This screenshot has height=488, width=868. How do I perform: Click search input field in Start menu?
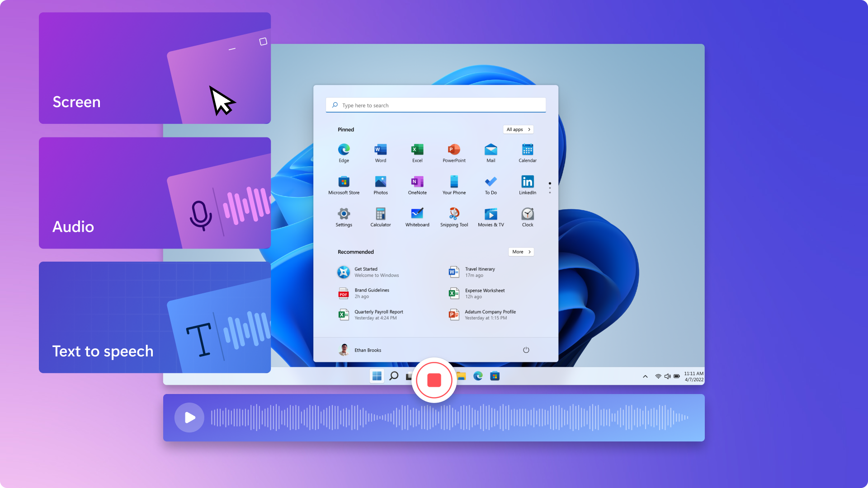tap(435, 105)
